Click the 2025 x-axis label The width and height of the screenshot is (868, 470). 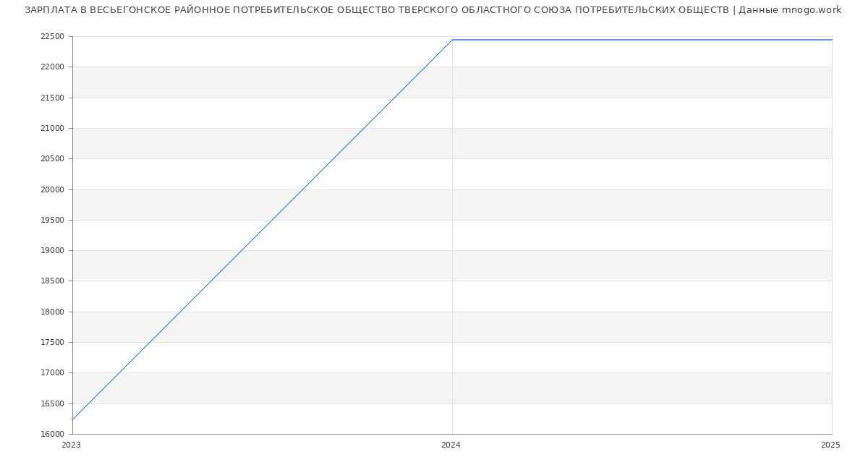(830, 445)
